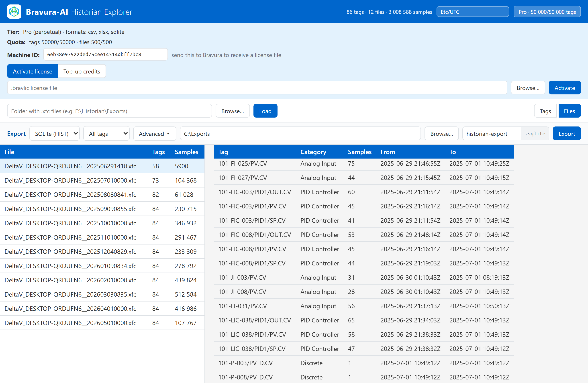
Task: Focus the .xfc folder path field
Action: [x=109, y=111]
